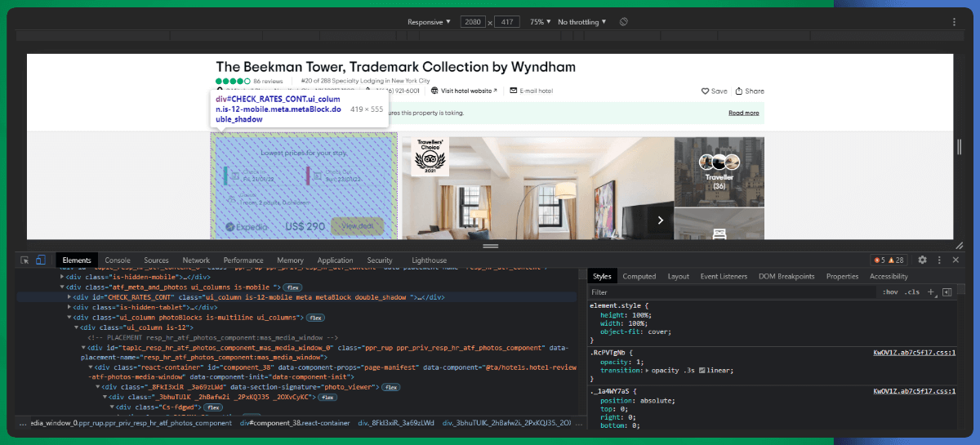Expand the is-hidden-mobile div node

coord(62,277)
